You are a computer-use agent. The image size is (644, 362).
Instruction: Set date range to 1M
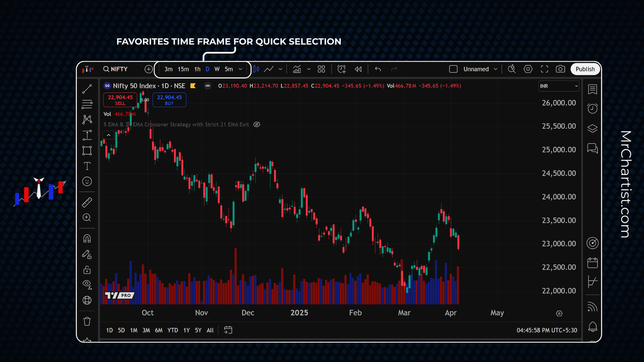pyautogui.click(x=134, y=330)
